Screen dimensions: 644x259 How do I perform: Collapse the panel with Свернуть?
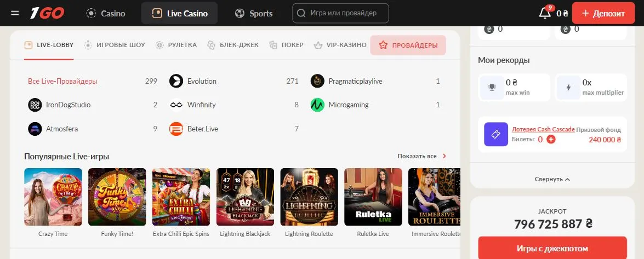coord(552,180)
